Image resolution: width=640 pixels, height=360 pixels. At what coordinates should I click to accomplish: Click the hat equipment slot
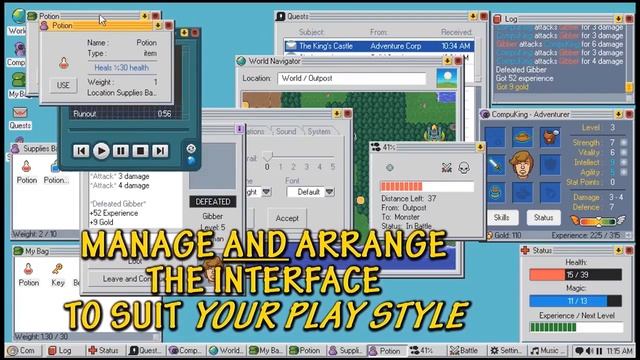pos(522,137)
